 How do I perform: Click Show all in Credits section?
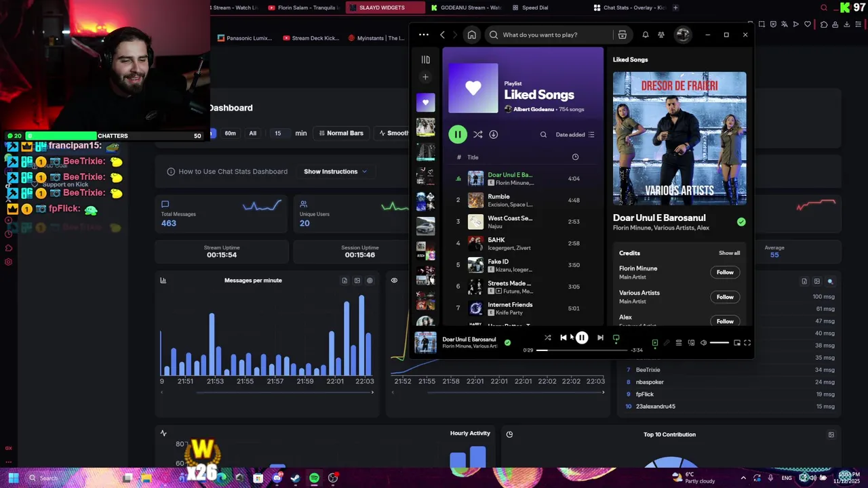point(729,253)
